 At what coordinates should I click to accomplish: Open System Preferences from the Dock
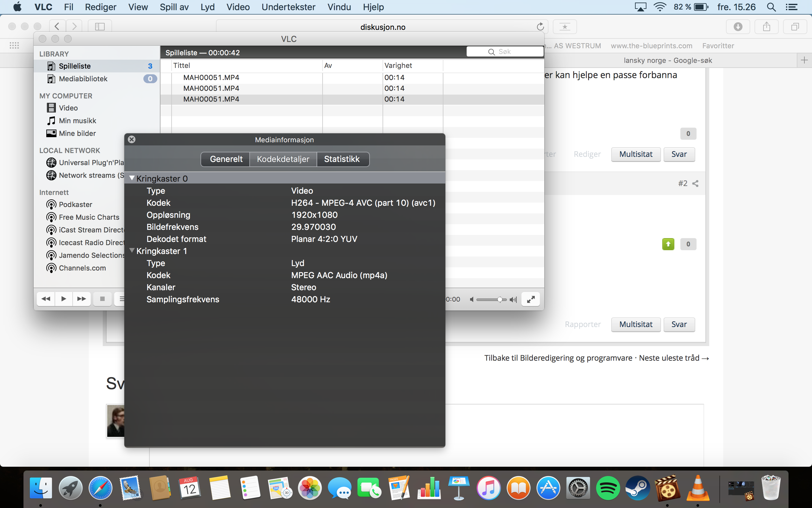(578, 488)
